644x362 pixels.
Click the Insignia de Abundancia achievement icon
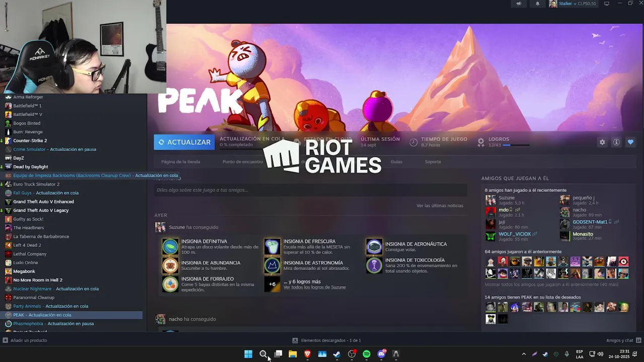tap(170, 265)
